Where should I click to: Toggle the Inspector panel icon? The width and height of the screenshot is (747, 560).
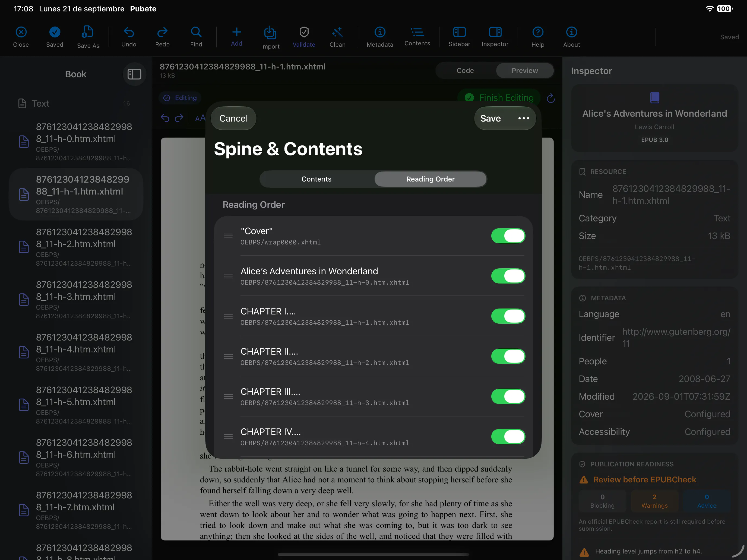click(495, 32)
